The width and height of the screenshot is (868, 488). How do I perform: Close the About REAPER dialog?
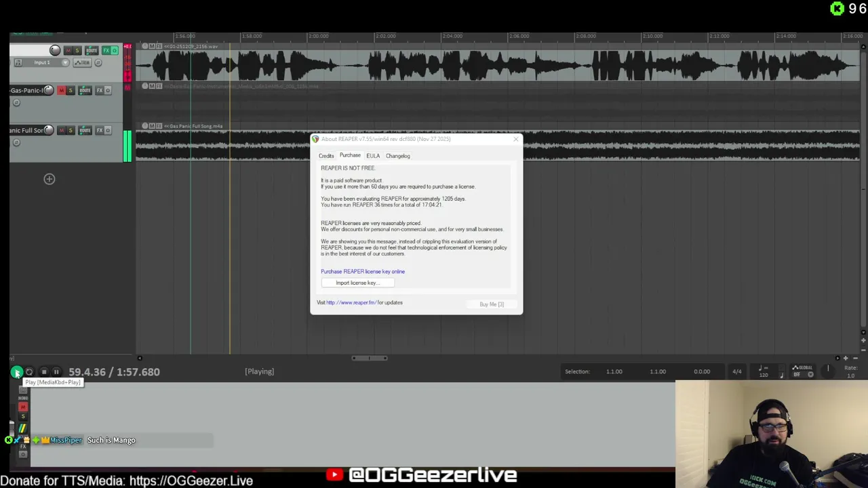pyautogui.click(x=515, y=139)
